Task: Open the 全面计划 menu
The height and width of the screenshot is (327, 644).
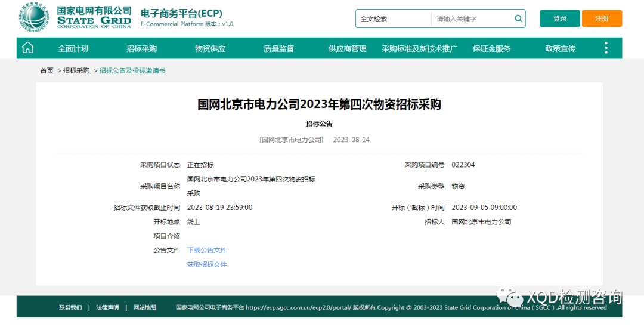Action: (x=73, y=48)
